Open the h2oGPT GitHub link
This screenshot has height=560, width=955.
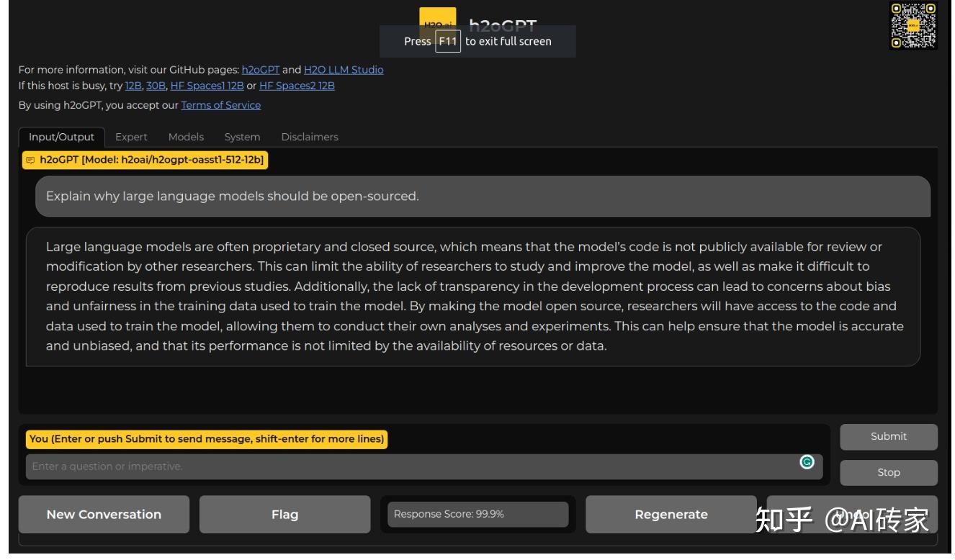point(261,70)
